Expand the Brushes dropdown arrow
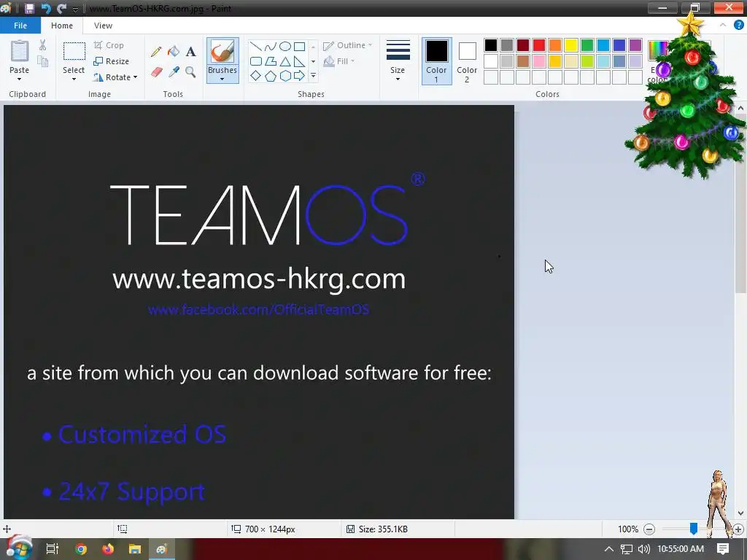This screenshot has height=560, width=747. (222, 79)
